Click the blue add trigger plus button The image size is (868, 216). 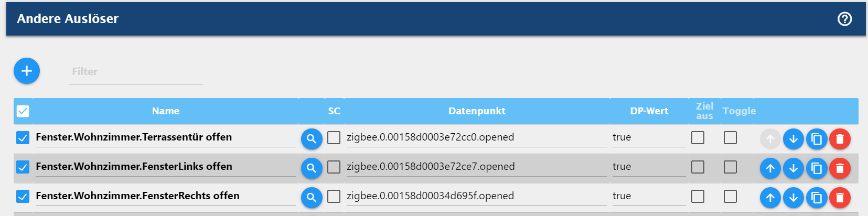[x=27, y=71]
